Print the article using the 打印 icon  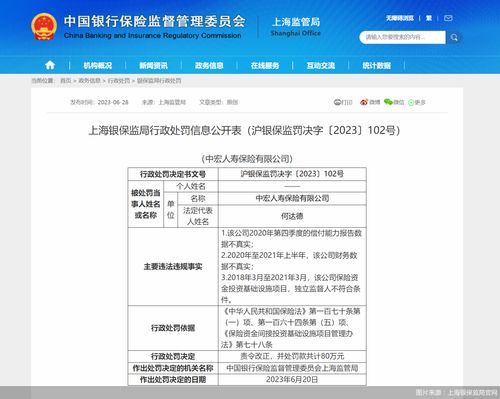tap(343, 102)
